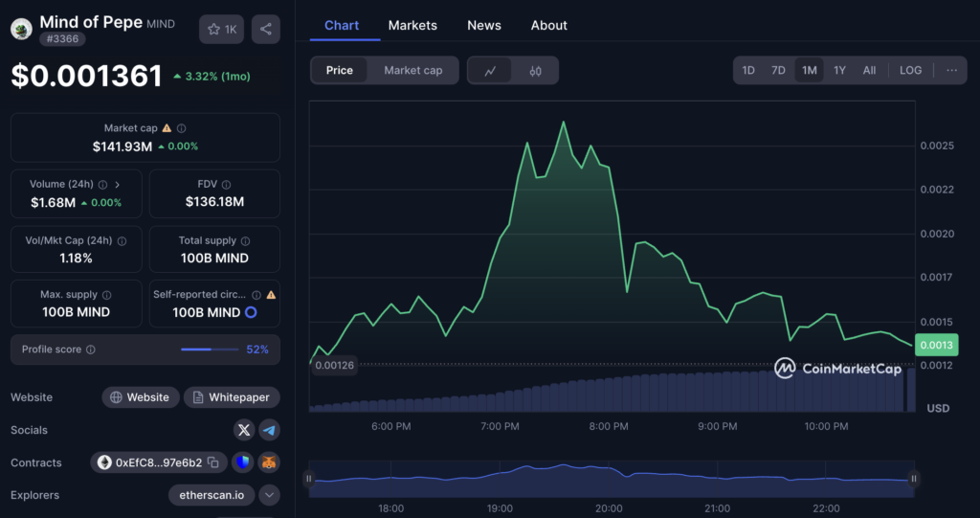Viewport: 980px width, 518px height.
Task: Click the 1.18% Vol/Mkt Cap value
Action: pos(77,258)
